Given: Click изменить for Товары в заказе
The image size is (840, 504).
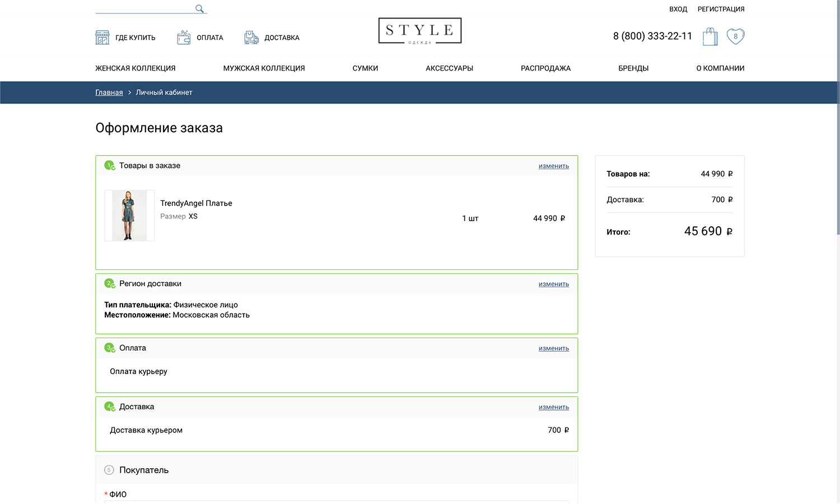Looking at the screenshot, I should click(x=553, y=166).
